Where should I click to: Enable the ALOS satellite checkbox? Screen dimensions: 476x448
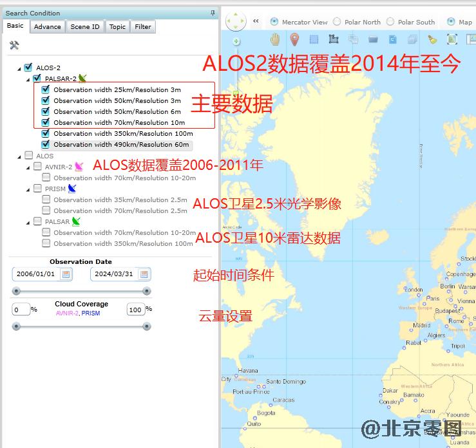pyautogui.click(x=28, y=156)
